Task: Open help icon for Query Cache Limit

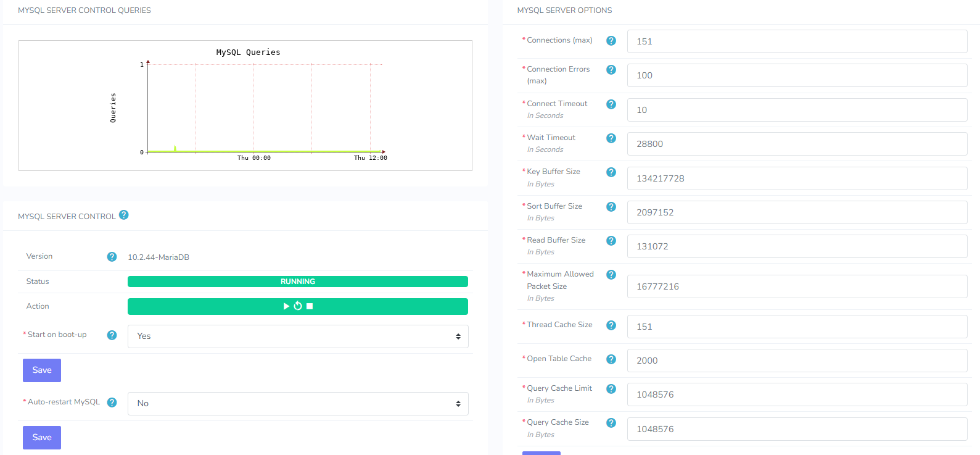Action: tap(611, 389)
